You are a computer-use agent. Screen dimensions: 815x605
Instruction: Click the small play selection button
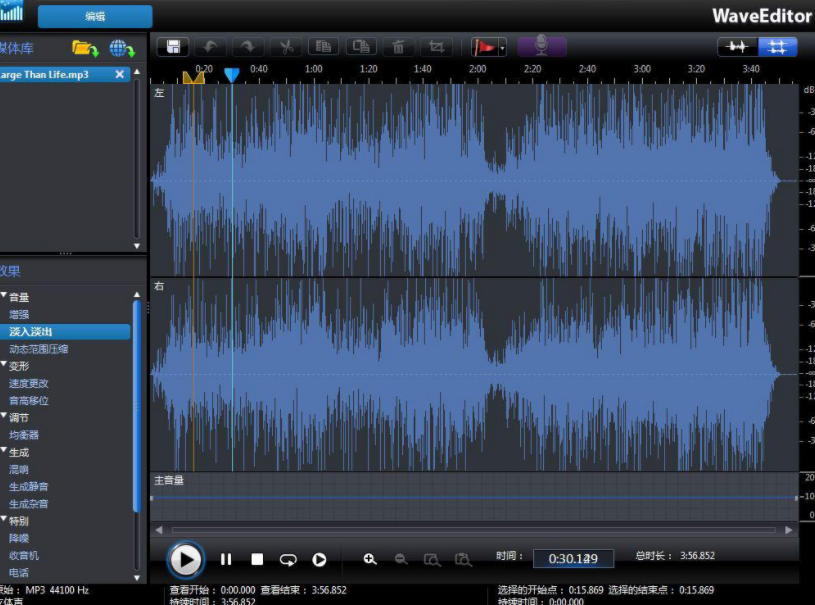click(319, 559)
